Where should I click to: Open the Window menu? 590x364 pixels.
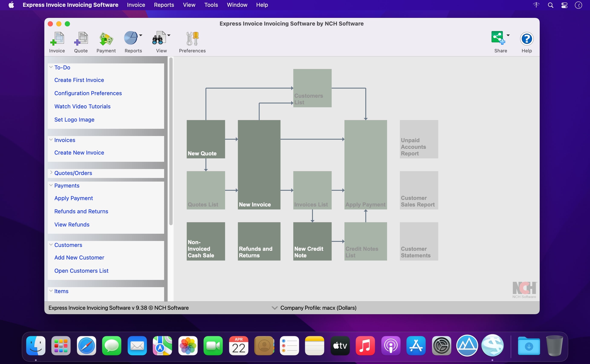(x=237, y=5)
